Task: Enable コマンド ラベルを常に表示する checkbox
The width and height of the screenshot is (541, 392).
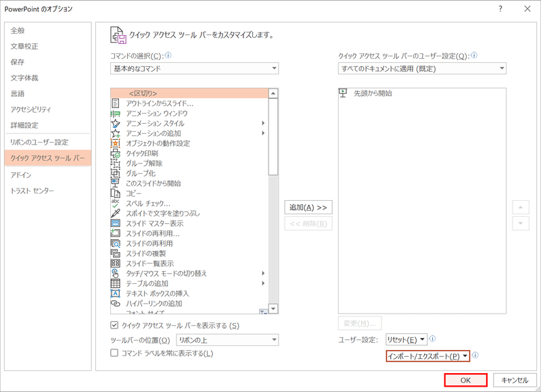Action: (114, 353)
